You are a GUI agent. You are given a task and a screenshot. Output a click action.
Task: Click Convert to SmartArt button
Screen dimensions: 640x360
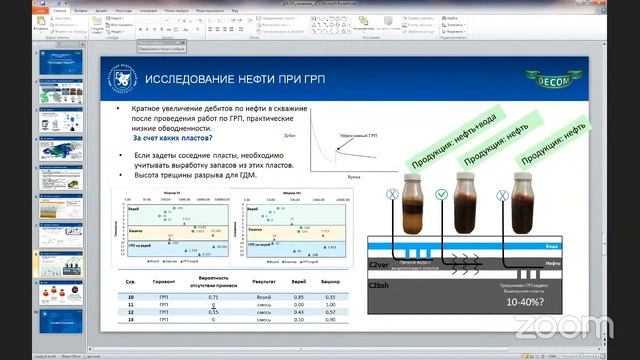click(280, 31)
